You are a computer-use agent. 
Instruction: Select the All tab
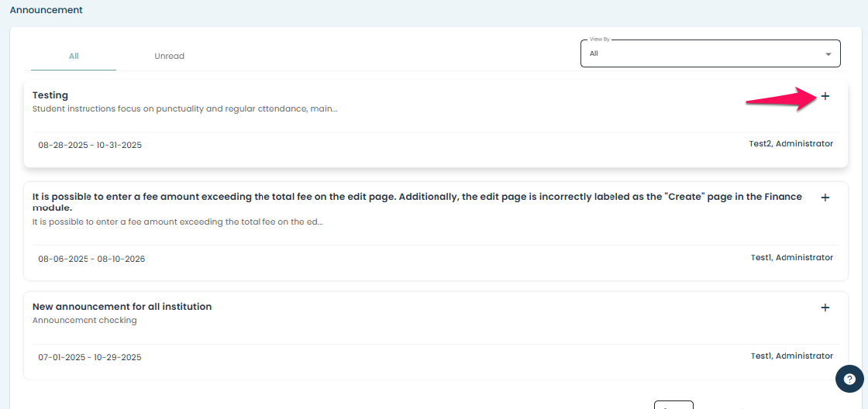[x=74, y=56]
